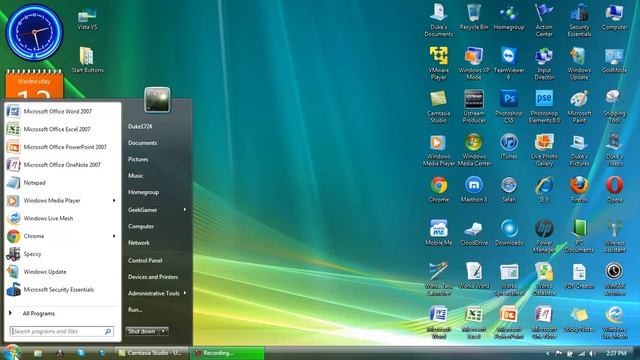This screenshot has height=360, width=640.
Task: Launch Camtasia Studio desktop icon
Action: tap(438, 107)
